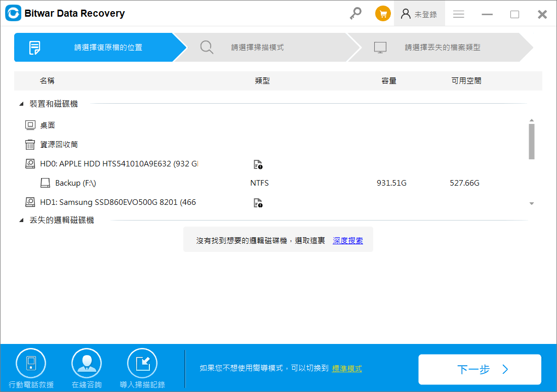Viewport: 557px width, 392px height.
Task: Minimize the Bitwar window
Action: click(x=487, y=15)
